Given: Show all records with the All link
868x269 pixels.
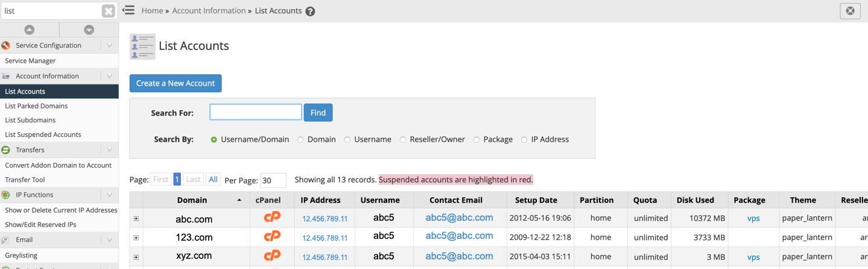Looking at the screenshot, I should 213,180.
